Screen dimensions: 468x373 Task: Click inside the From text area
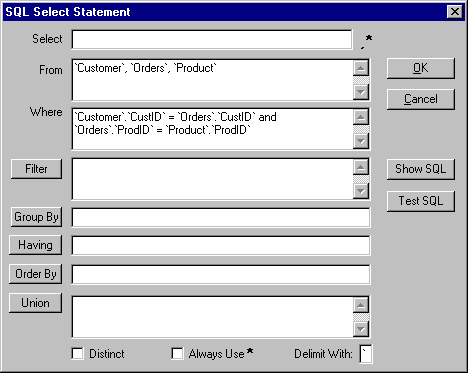213,80
